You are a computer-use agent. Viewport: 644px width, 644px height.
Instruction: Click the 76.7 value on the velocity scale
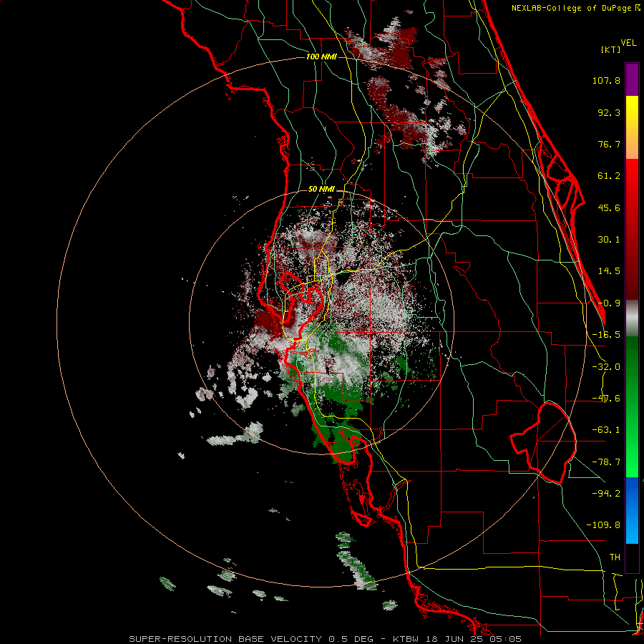click(x=609, y=144)
